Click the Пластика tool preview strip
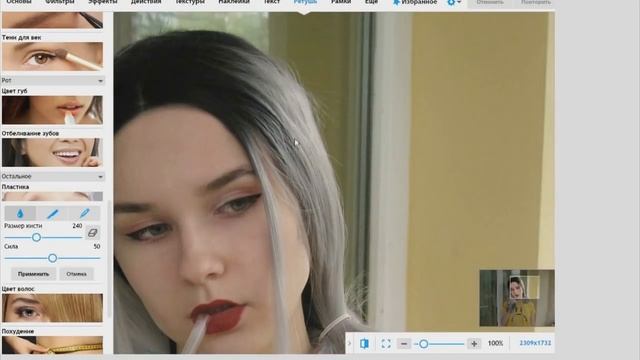This screenshot has width=640, height=360. click(52, 196)
